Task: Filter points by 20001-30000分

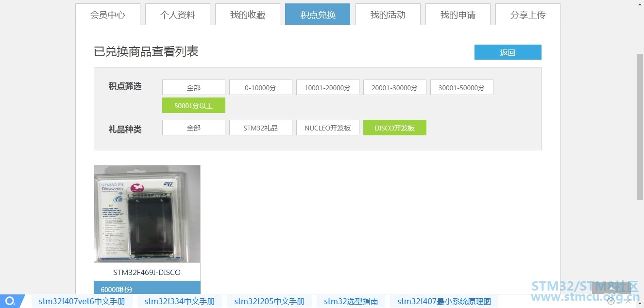Action: pyautogui.click(x=395, y=88)
